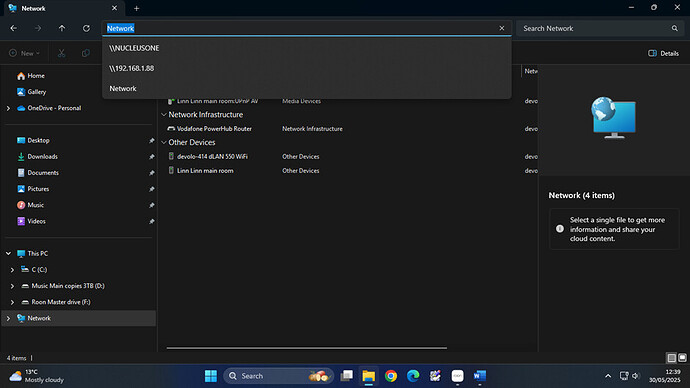Unpin Desktop via its pin icon

click(x=151, y=141)
